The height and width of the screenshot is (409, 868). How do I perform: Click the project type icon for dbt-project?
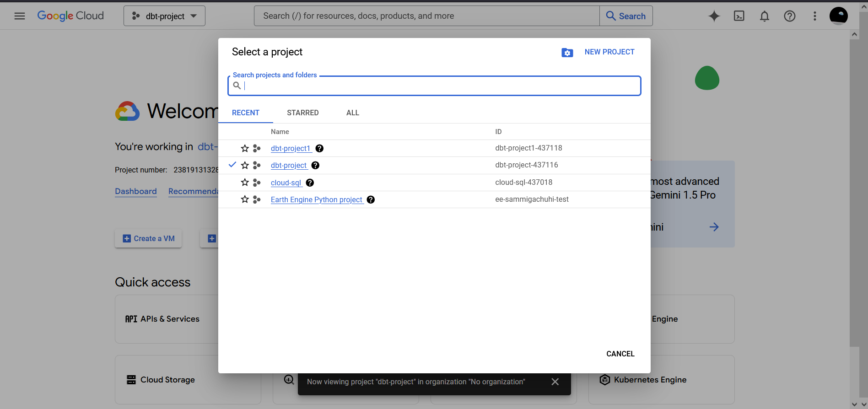tap(257, 165)
